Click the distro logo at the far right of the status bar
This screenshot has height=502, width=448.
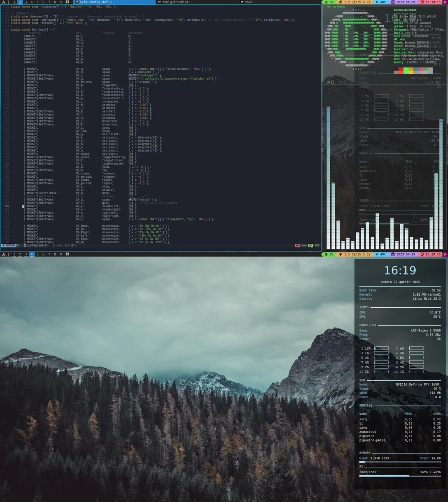click(x=445, y=2)
